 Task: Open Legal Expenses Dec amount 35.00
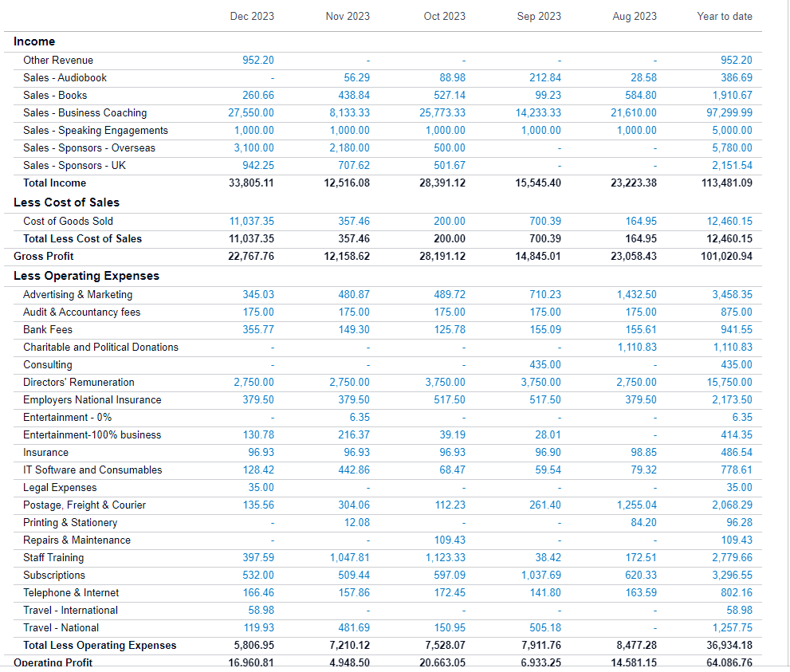tap(261, 488)
